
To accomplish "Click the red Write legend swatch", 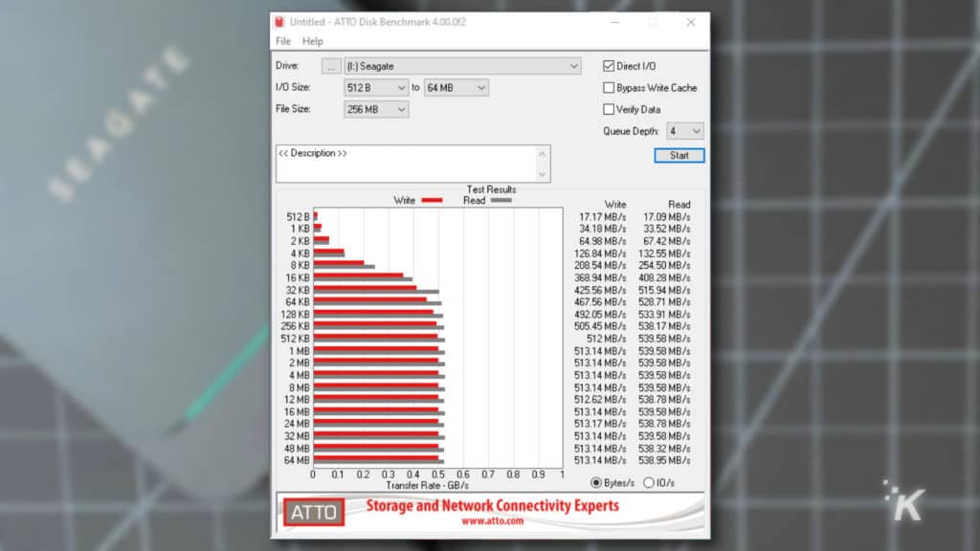I will 432,199.
